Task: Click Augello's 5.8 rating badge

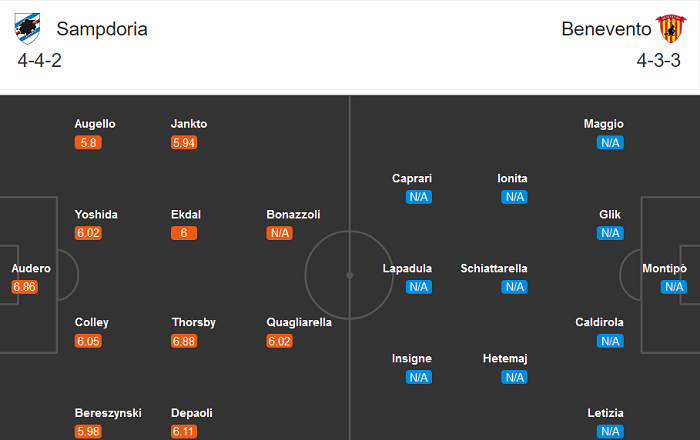Action: coord(88,143)
